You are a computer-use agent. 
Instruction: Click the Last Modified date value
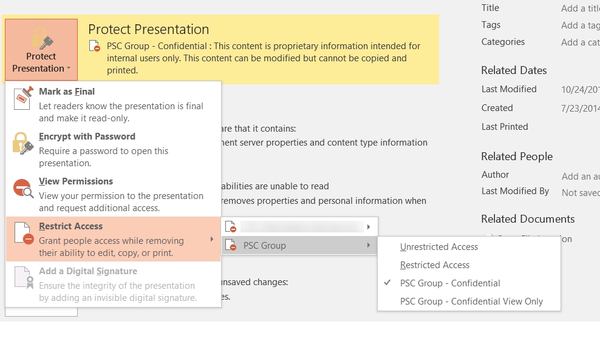coord(580,89)
